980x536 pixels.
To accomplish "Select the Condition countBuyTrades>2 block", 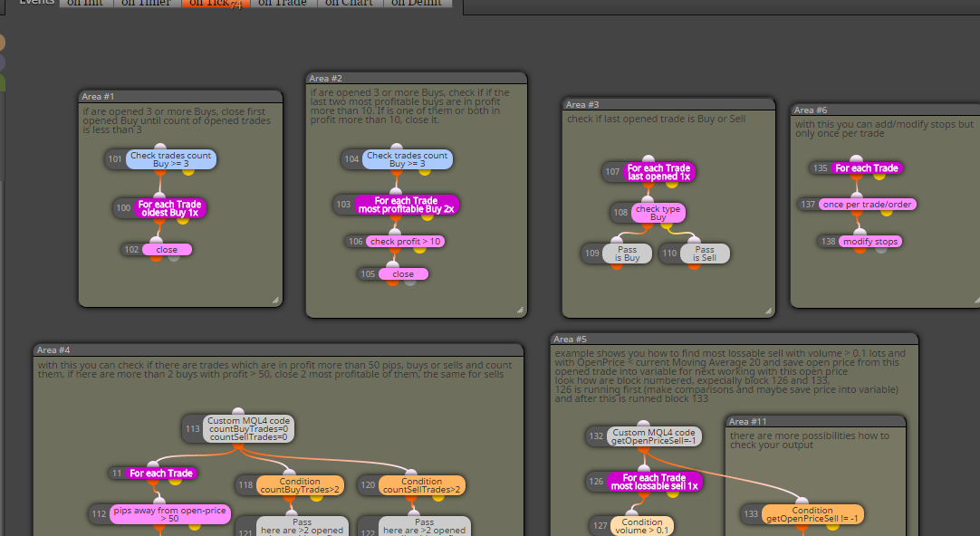I will [x=300, y=485].
